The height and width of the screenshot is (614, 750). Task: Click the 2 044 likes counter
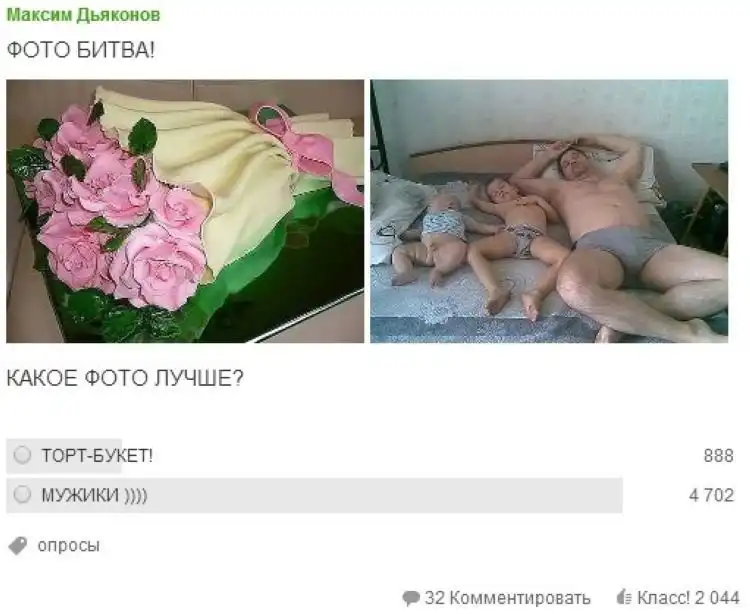point(717,597)
